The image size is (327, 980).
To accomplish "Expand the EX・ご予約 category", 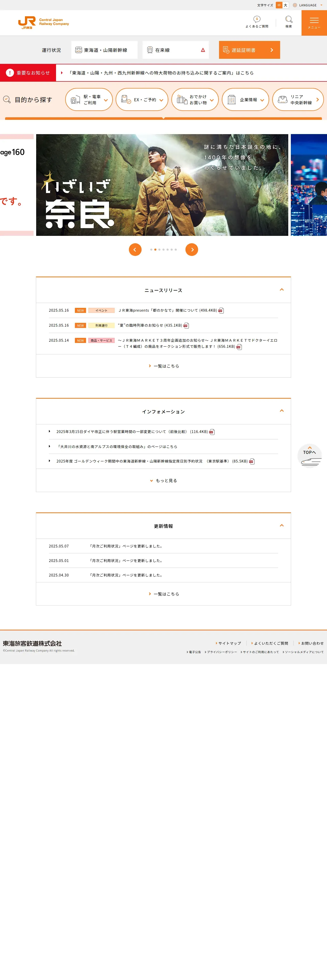I will 142,100.
